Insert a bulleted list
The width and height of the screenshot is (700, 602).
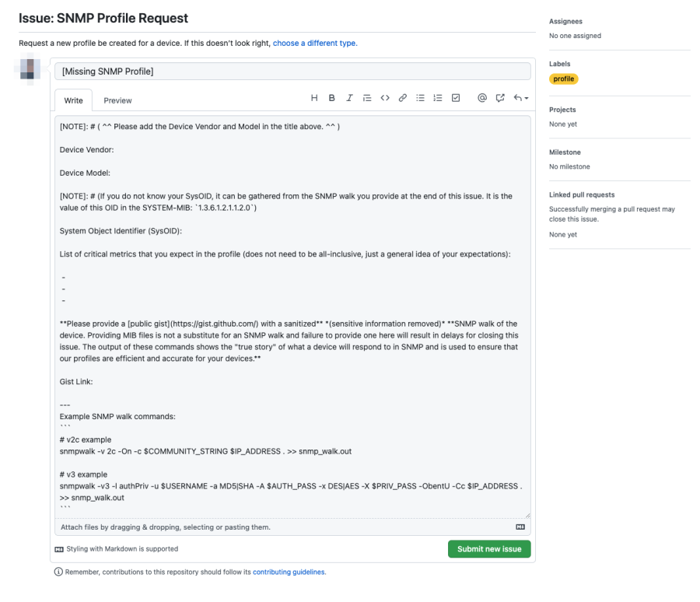coord(420,97)
